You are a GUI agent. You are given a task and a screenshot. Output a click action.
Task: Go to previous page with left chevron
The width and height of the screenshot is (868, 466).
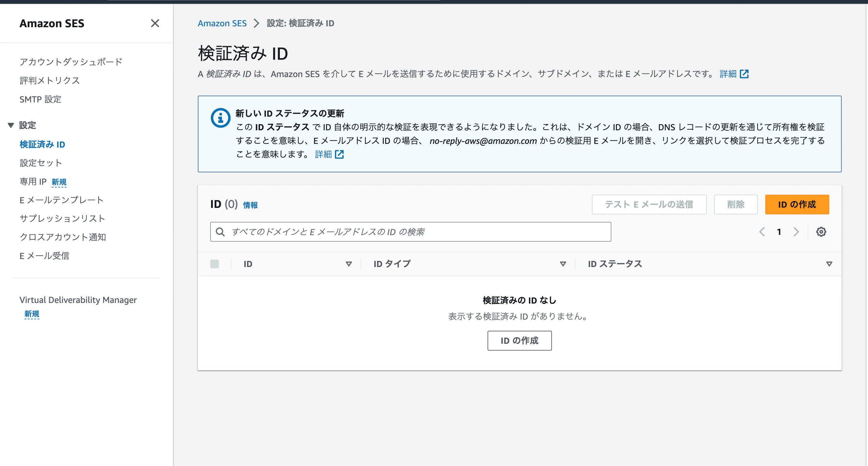762,232
